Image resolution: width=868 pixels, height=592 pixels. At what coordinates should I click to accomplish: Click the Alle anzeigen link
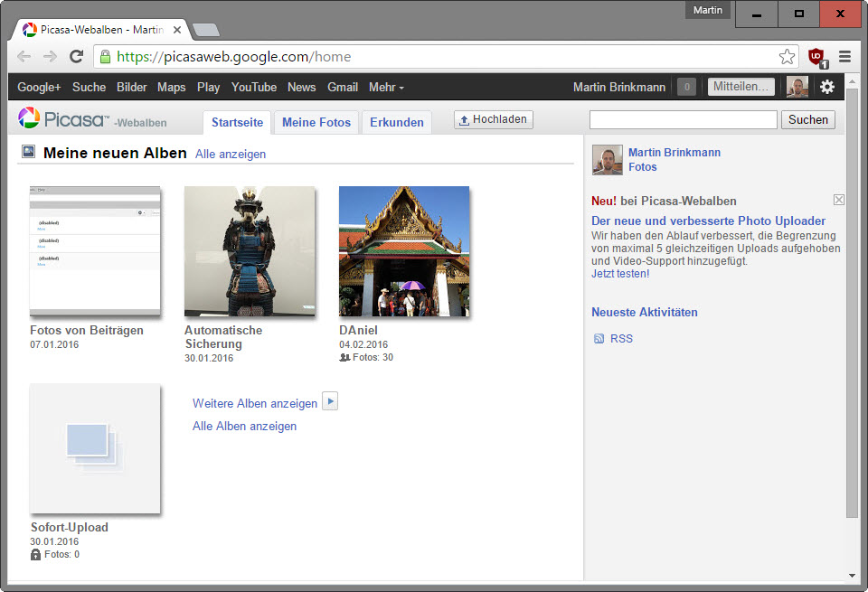[231, 154]
